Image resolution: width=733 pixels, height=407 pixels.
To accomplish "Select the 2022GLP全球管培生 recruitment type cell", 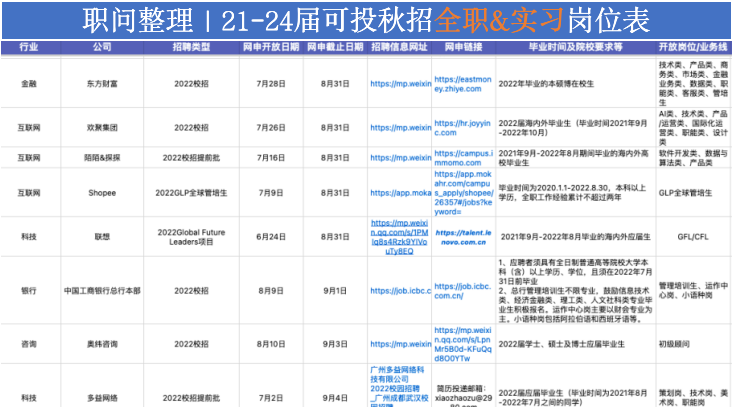I will coord(191,193).
